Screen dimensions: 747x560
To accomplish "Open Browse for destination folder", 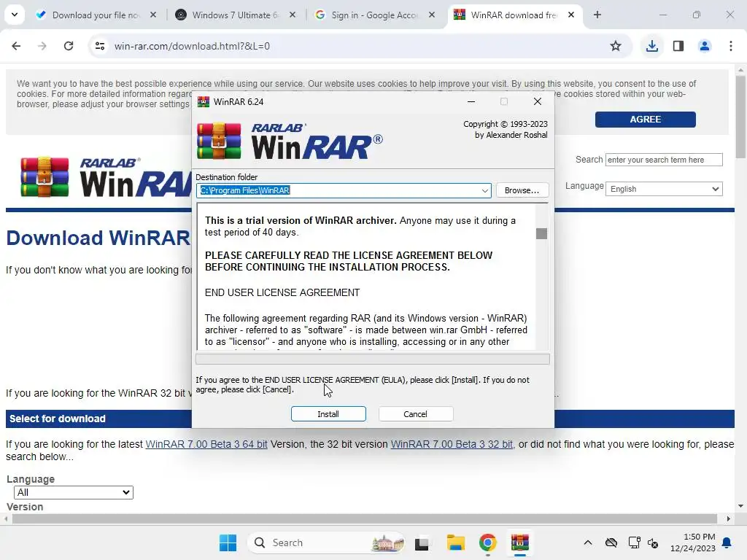I will (x=522, y=190).
